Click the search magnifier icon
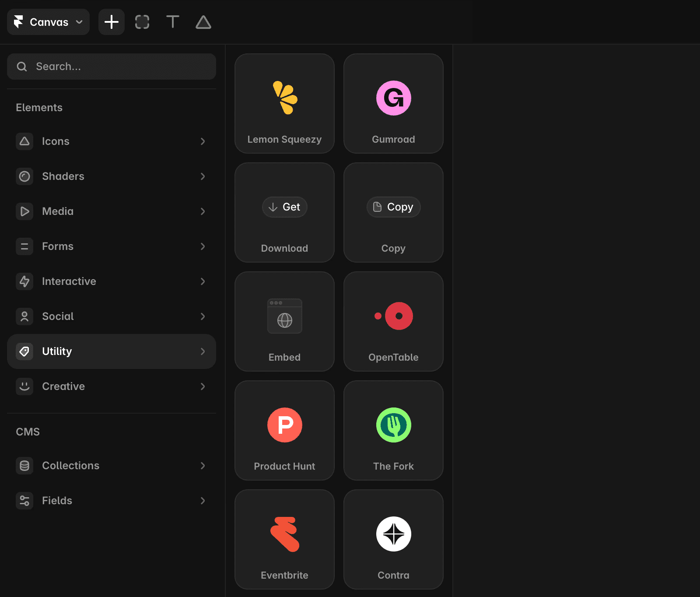 click(22, 67)
